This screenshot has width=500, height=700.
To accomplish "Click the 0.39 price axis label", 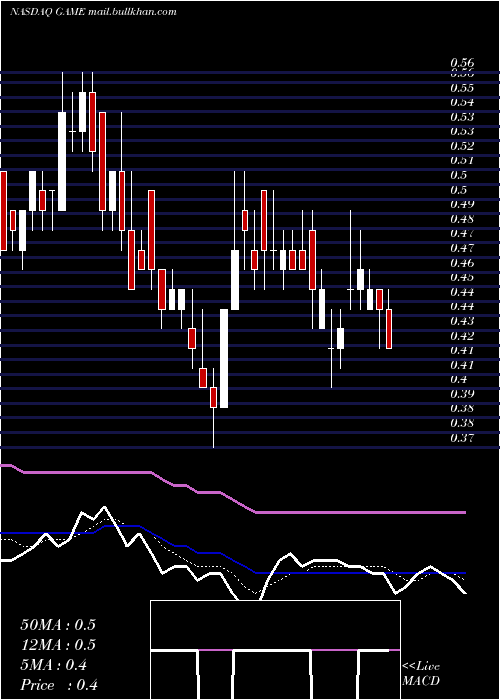I will (x=462, y=394).
